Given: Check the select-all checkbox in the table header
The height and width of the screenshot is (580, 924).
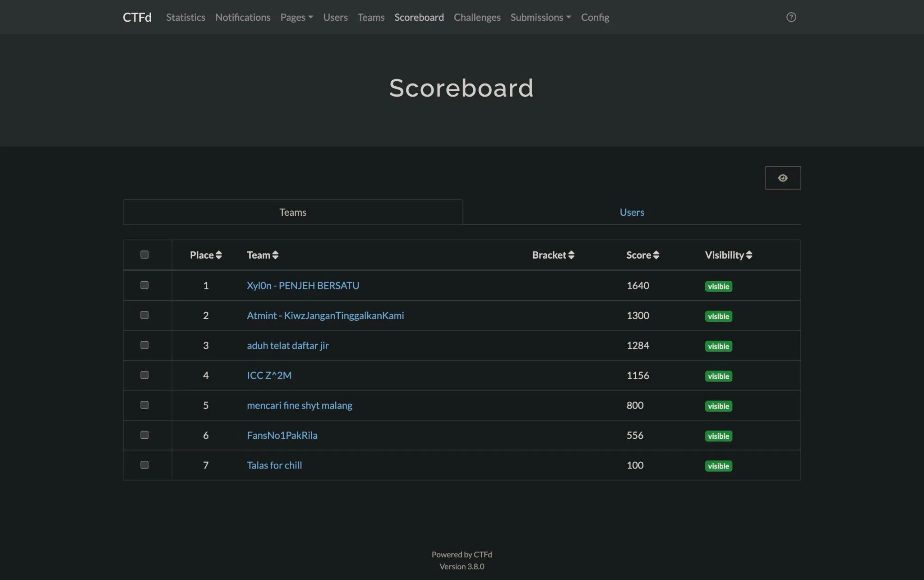Looking at the screenshot, I should (144, 254).
